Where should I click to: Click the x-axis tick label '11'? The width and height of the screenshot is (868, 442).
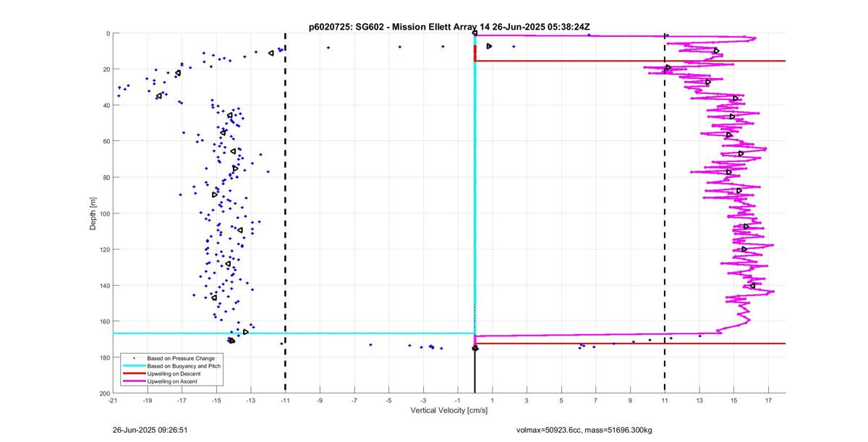(x=665, y=400)
